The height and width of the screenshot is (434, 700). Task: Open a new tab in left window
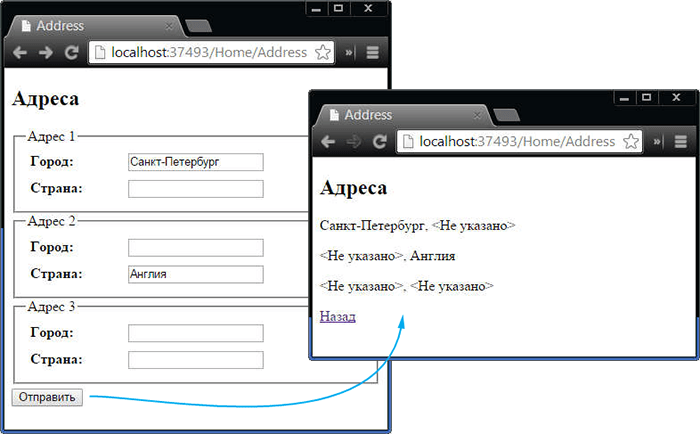(x=199, y=26)
